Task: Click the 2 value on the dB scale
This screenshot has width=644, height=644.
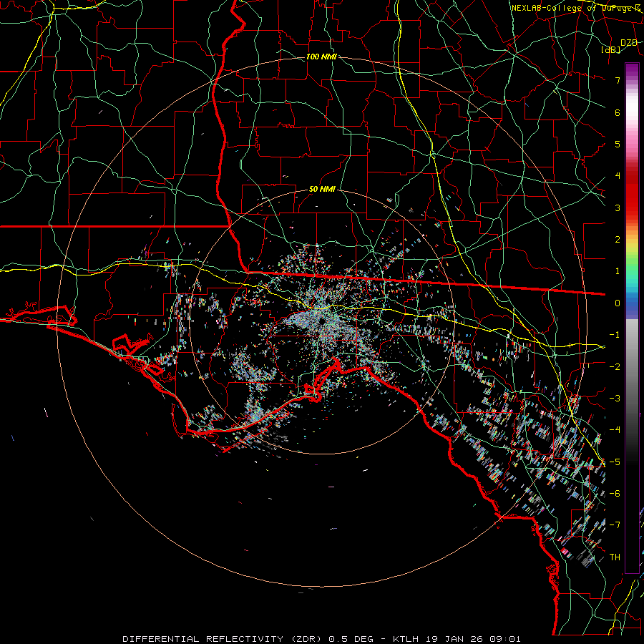Action: [618, 240]
